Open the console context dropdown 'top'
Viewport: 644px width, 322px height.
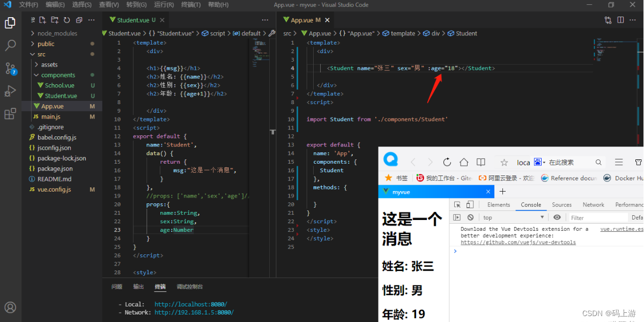(513, 217)
